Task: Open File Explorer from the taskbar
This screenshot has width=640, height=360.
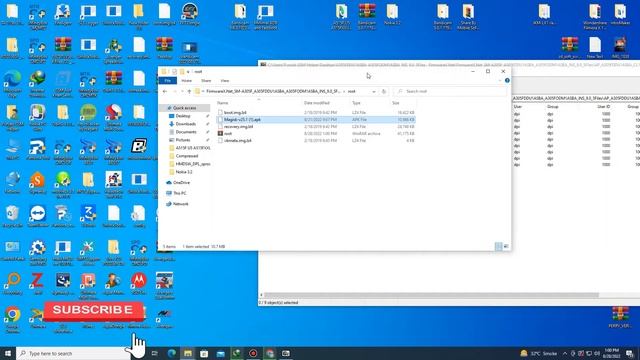Action: click(188, 353)
